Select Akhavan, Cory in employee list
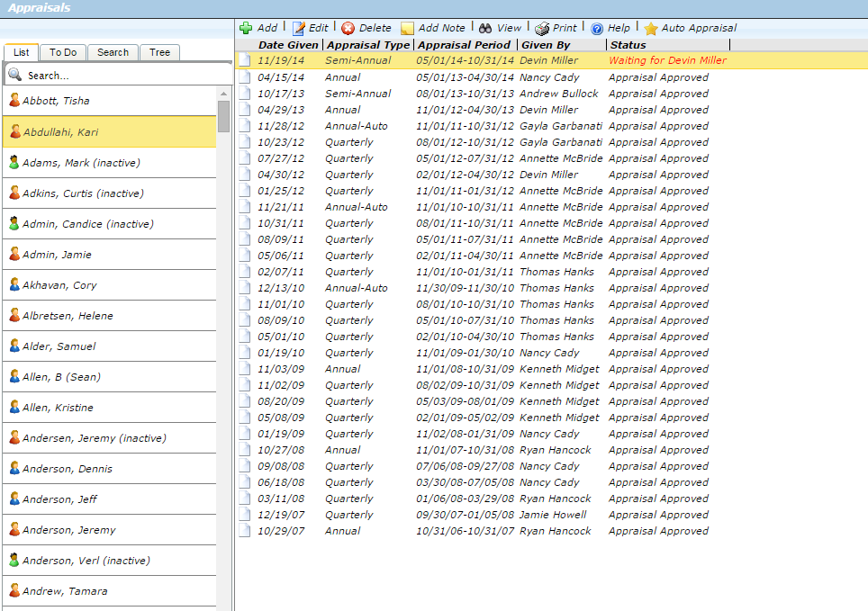Image resolution: width=868 pixels, height=611 pixels. coord(59,285)
